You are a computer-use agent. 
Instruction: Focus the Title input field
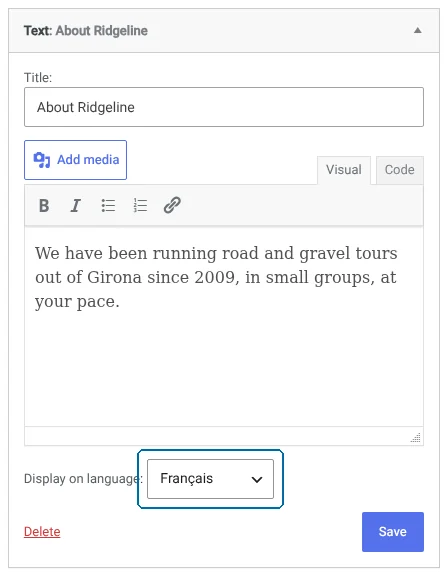(x=224, y=107)
